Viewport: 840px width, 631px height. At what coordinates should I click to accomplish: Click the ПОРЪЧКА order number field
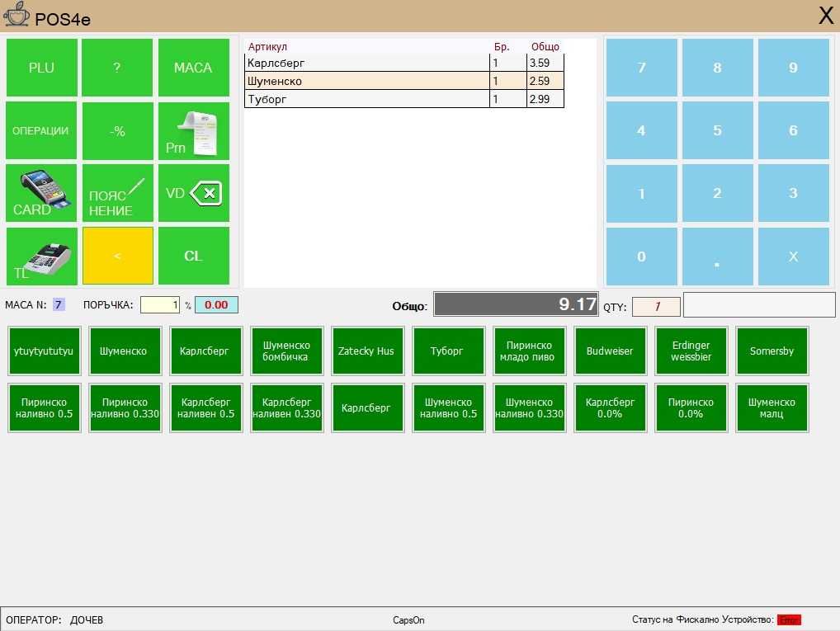tap(159, 305)
